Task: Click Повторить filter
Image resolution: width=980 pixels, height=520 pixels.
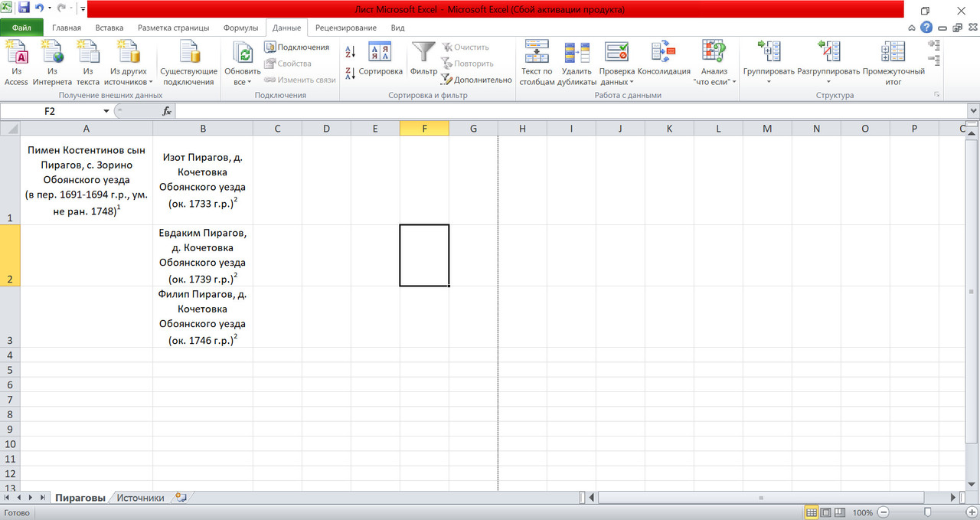Action: coord(467,64)
